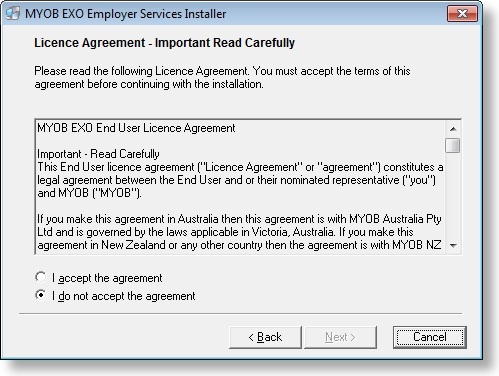Click the empty scrollbar track below the thumb
The width and height of the screenshot is (499, 376).
pos(453,196)
